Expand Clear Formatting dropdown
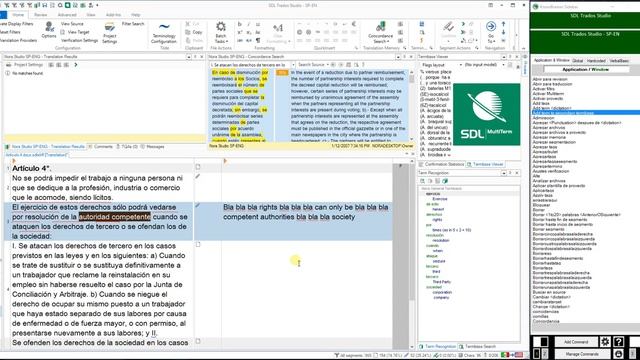Image resolution: width=640 pixels, height=360 pixels. coord(289,42)
